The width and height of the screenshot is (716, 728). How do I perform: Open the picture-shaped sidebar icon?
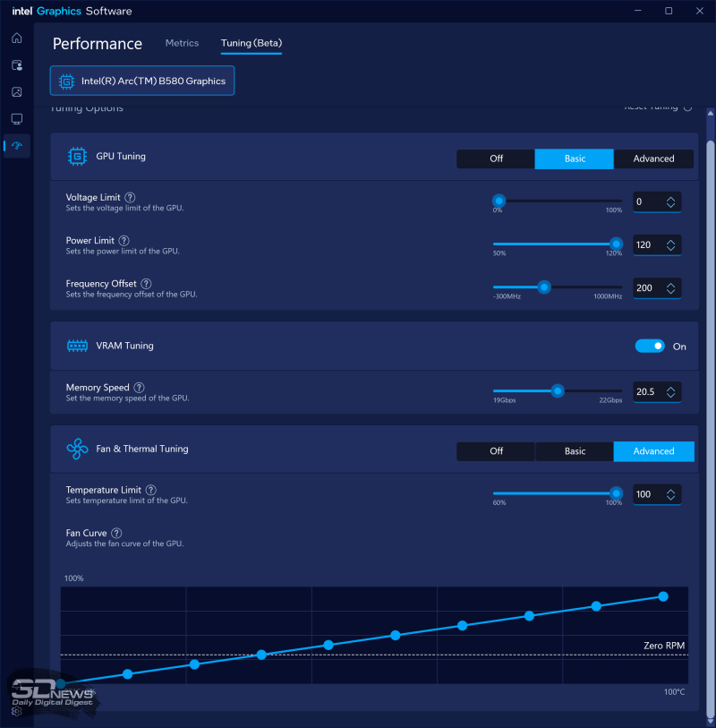[x=17, y=92]
